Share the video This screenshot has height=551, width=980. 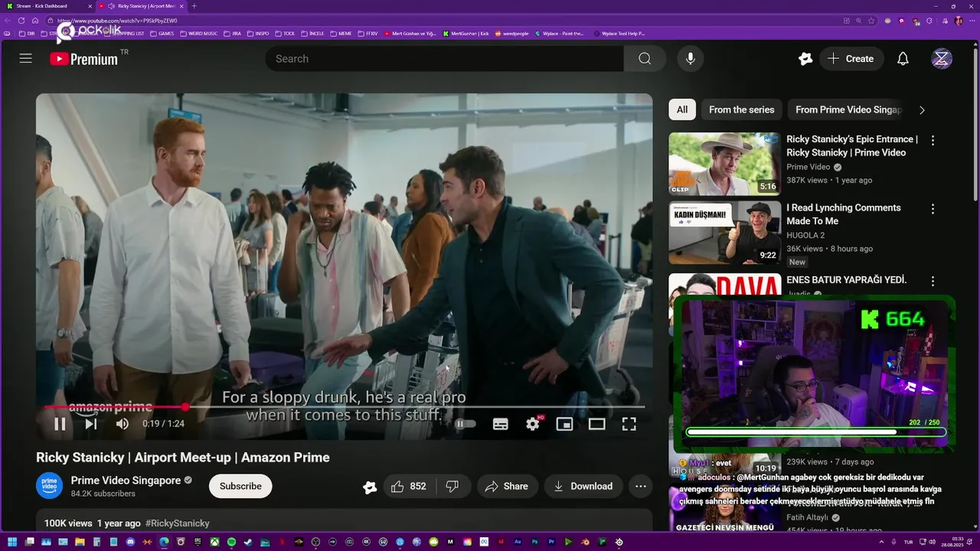(506, 486)
